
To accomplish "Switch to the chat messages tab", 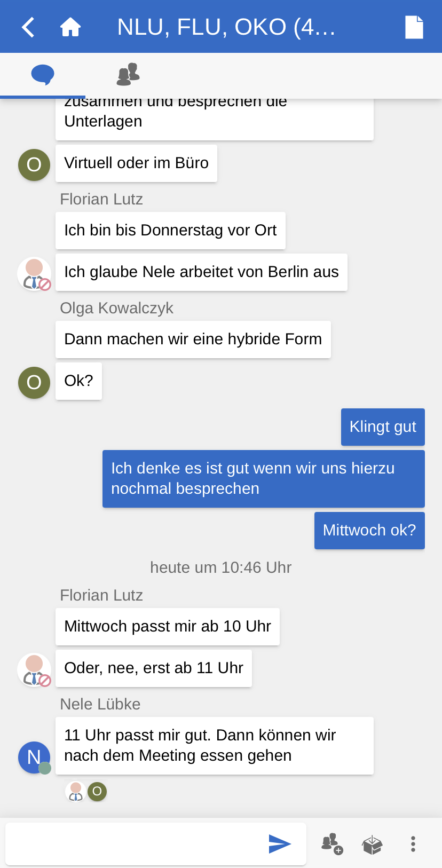I will click(x=43, y=75).
